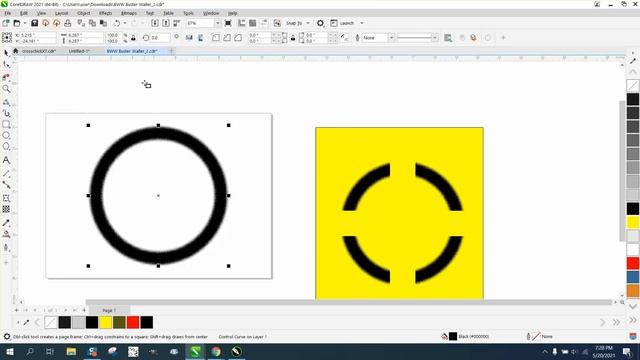Toggle Show guidelines button
Image resolution: width=640 pixels, height=360 pixels.
click(264, 23)
